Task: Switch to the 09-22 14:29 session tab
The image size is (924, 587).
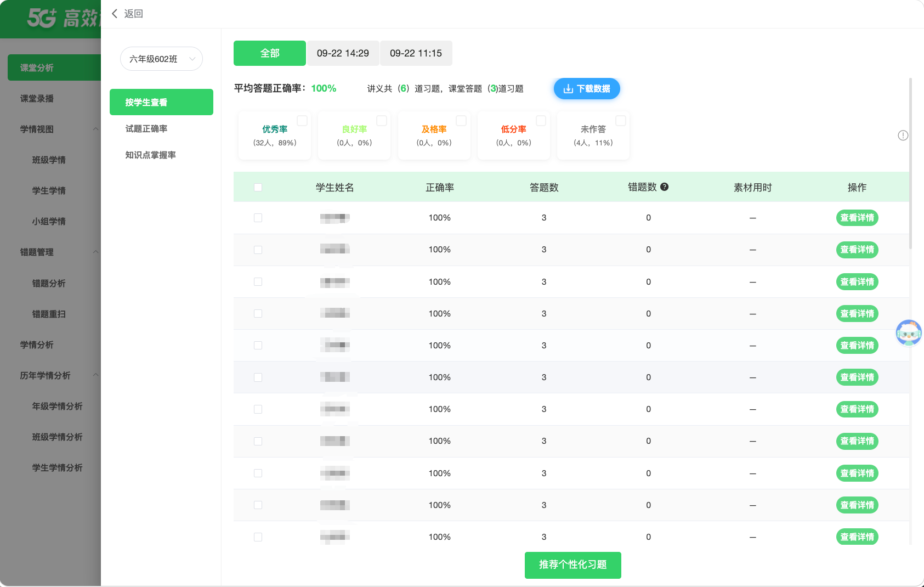Action: tap(343, 53)
